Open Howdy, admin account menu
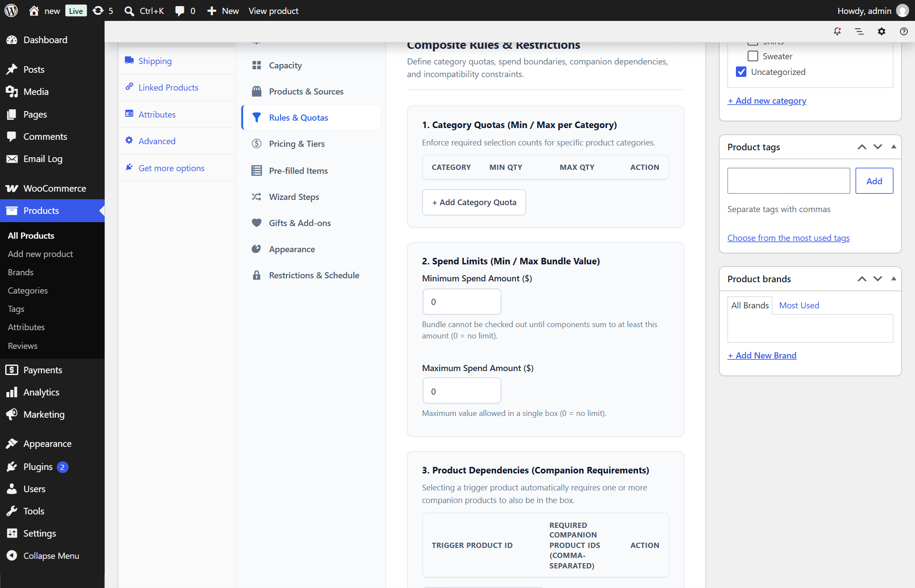Screen dimensions: 915x588 click(873, 11)
